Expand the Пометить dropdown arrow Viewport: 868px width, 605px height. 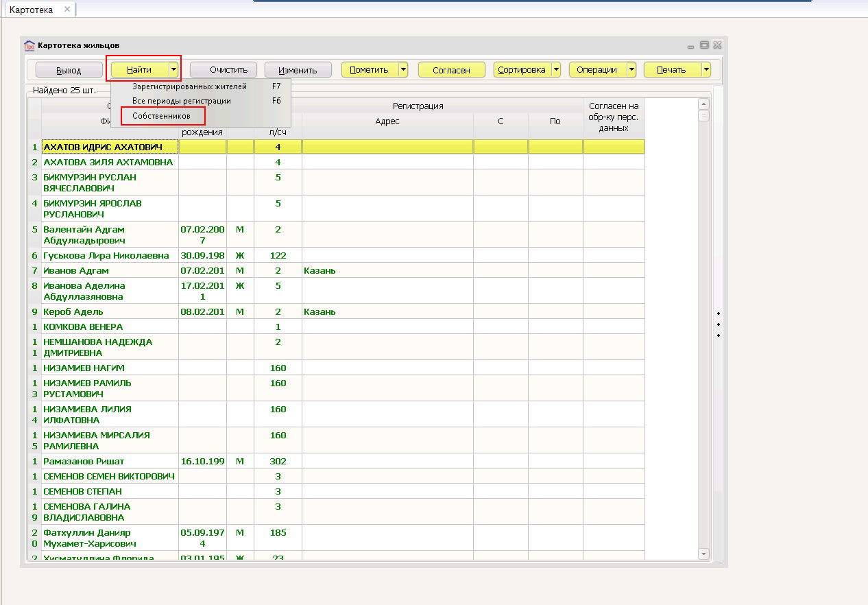point(403,70)
